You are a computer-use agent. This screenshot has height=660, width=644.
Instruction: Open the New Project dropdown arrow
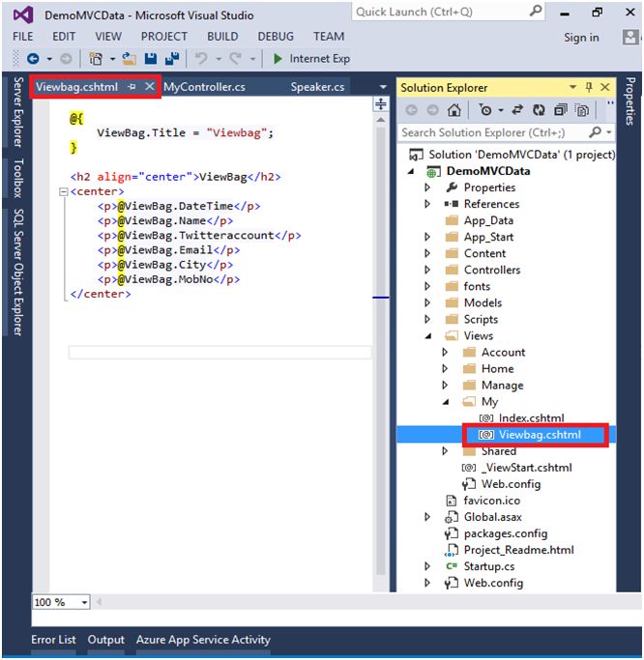[112, 59]
